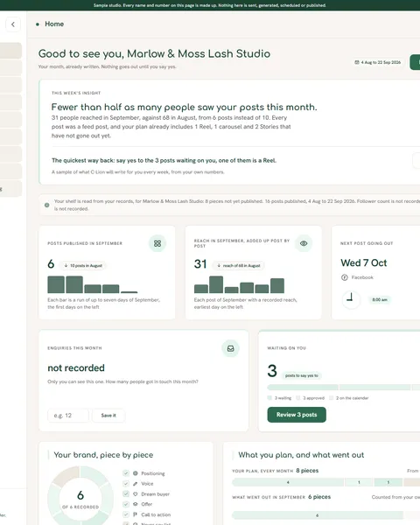Click the Offer icon in the brand list
420x525 pixels.
(136, 504)
